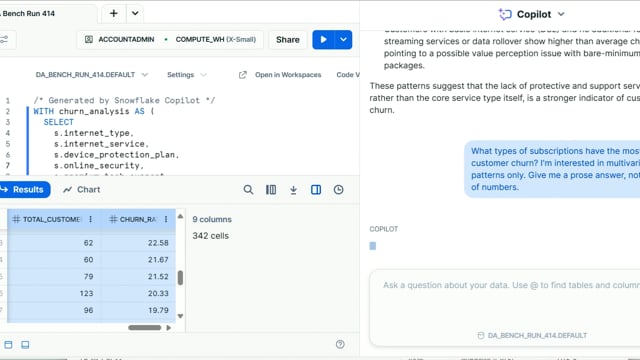
Task: Click the result cell with value 22.58
Action: [138, 243]
